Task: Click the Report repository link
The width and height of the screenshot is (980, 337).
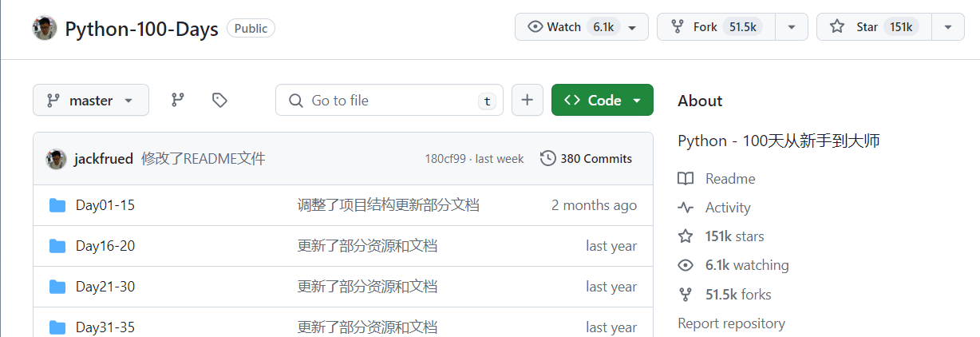Action: [731, 323]
